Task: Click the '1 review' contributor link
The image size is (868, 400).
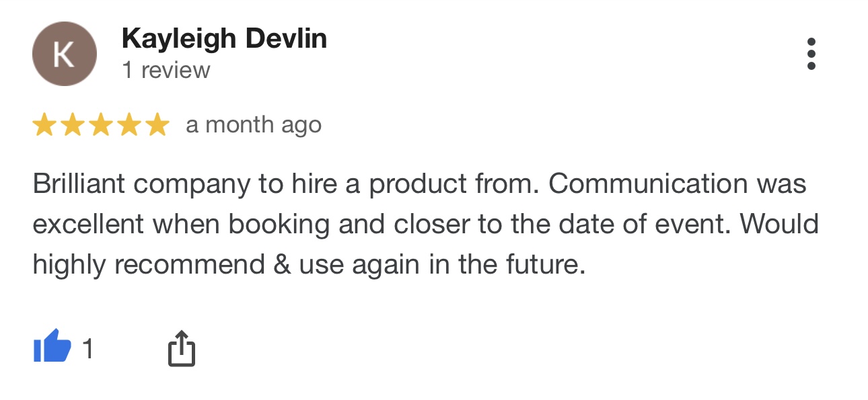Action: (166, 70)
